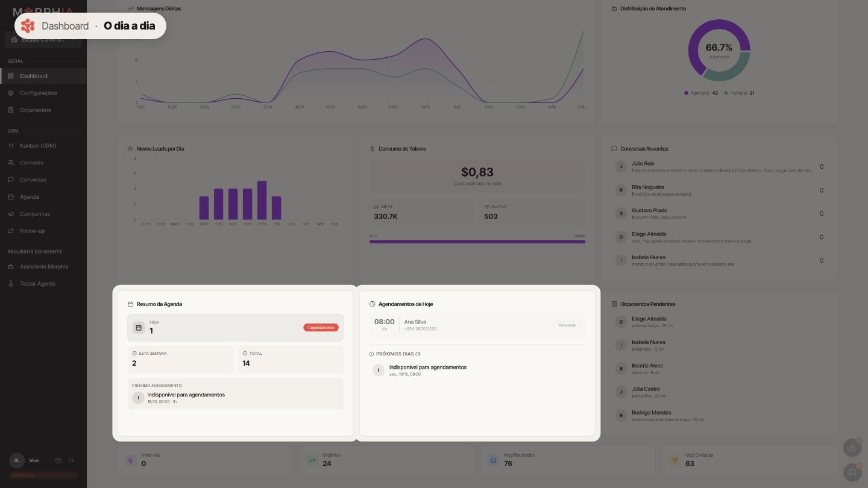Click the Agente IA legend entry

(x=701, y=93)
